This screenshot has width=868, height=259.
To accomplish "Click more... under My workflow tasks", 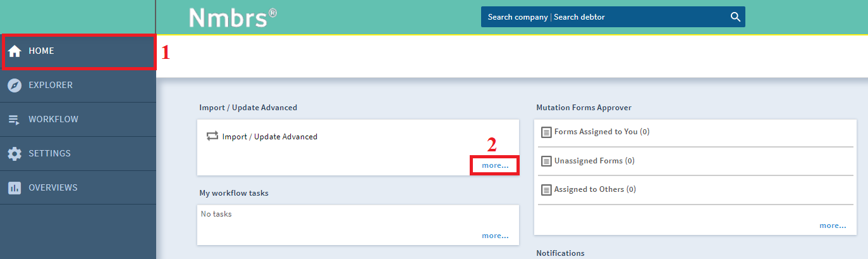I will pyautogui.click(x=495, y=236).
